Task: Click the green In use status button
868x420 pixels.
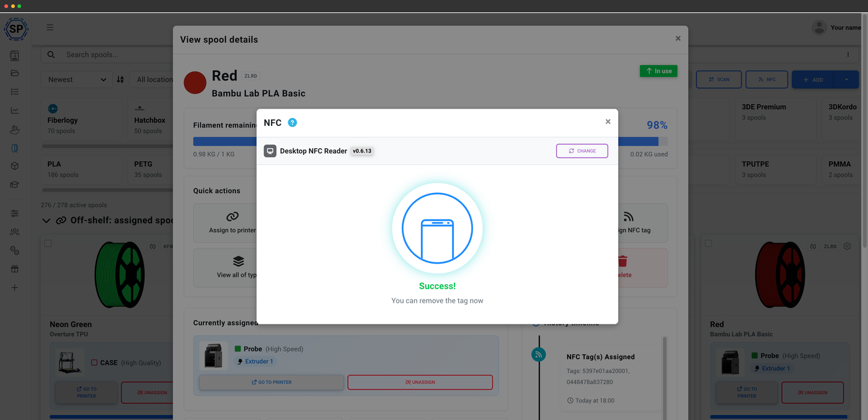Action: [x=658, y=71]
